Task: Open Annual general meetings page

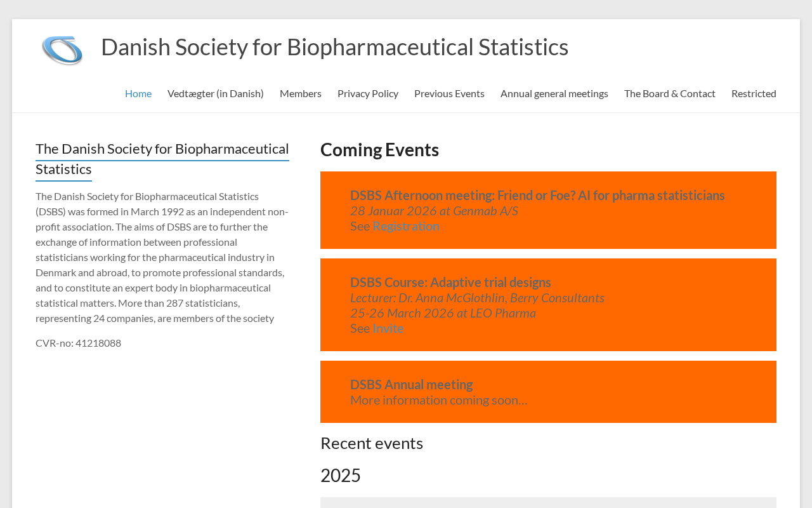Action: pos(554,93)
